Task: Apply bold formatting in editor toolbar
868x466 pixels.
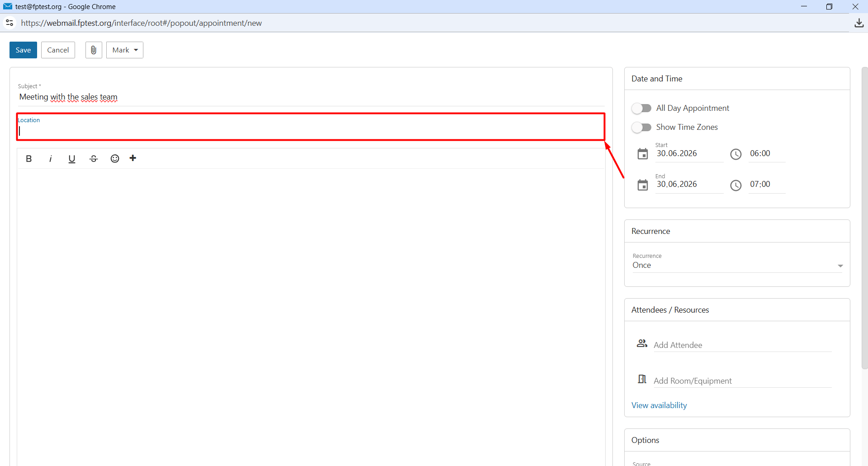Action: (29, 159)
